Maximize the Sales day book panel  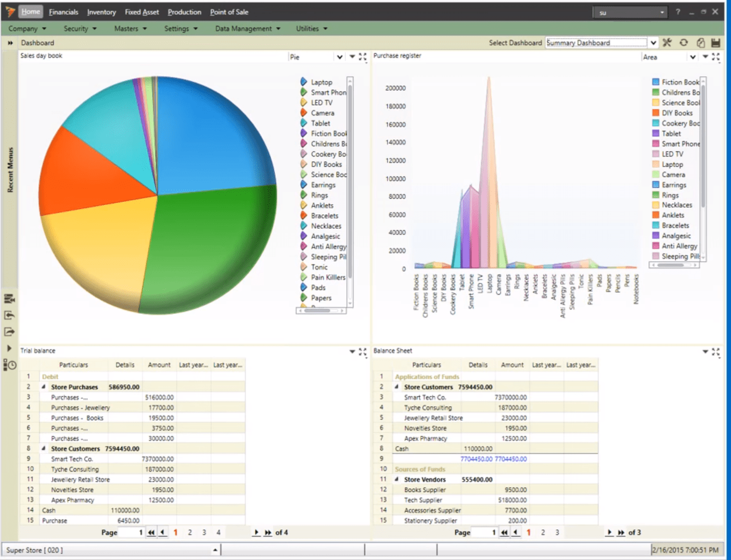[x=363, y=57]
